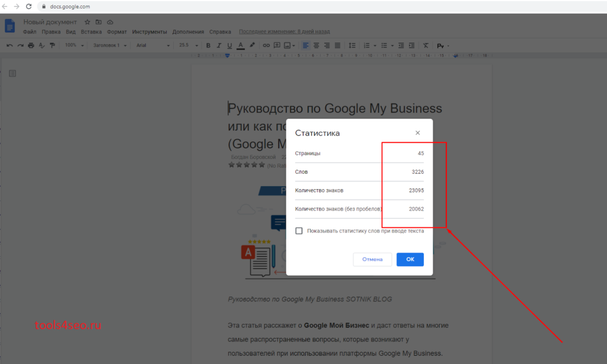The height and width of the screenshot is (364, 607).
Task: Reload the page in the browser
Action: [x=28, y=6]
